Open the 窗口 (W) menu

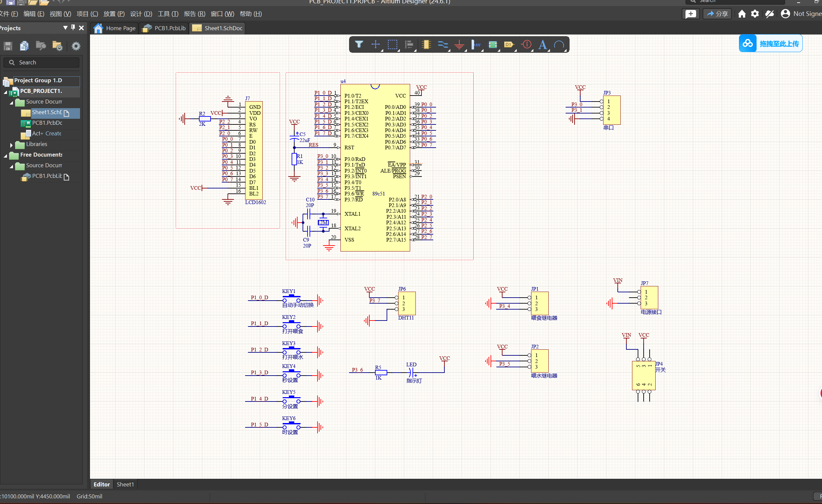(x=223, y=14)
